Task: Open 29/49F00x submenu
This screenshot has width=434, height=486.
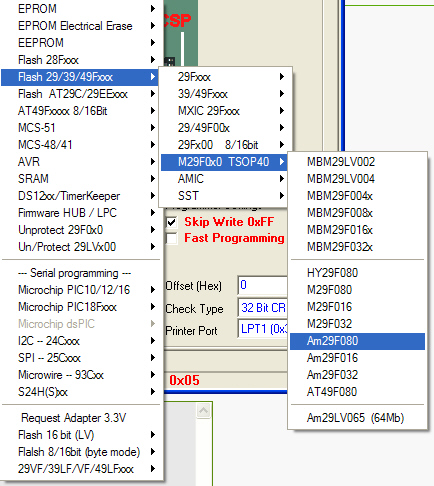Action: 224,128
